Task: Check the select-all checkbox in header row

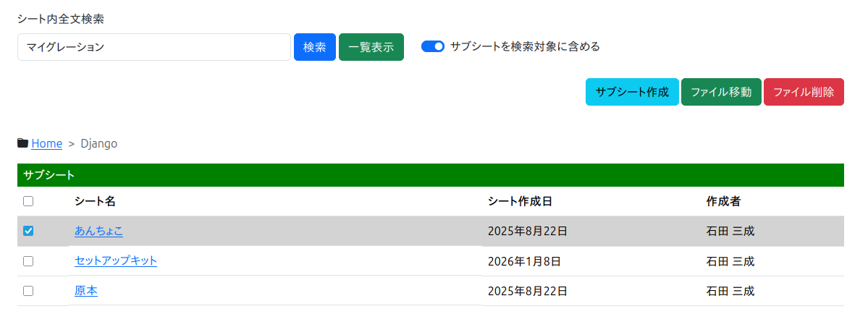Action: 28,202
